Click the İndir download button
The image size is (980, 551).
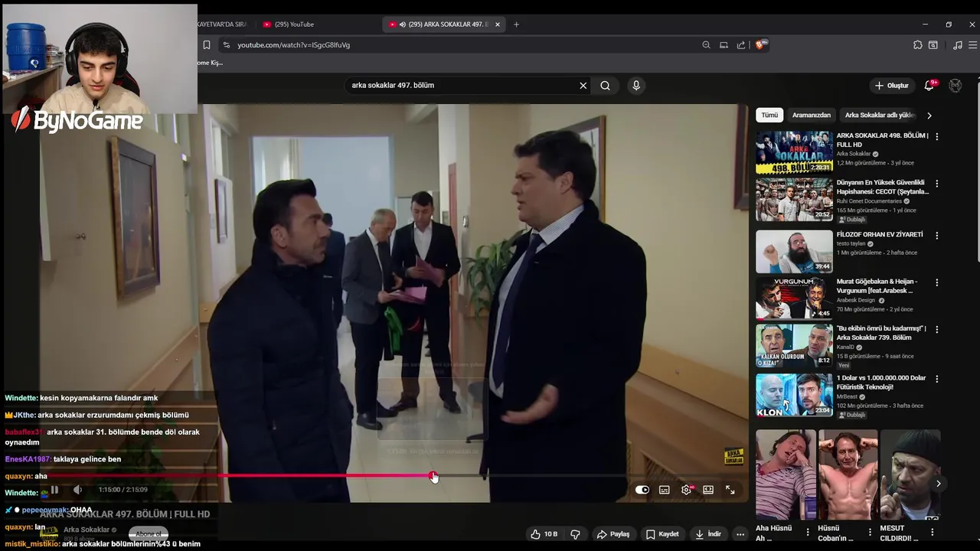pos(708,534)
